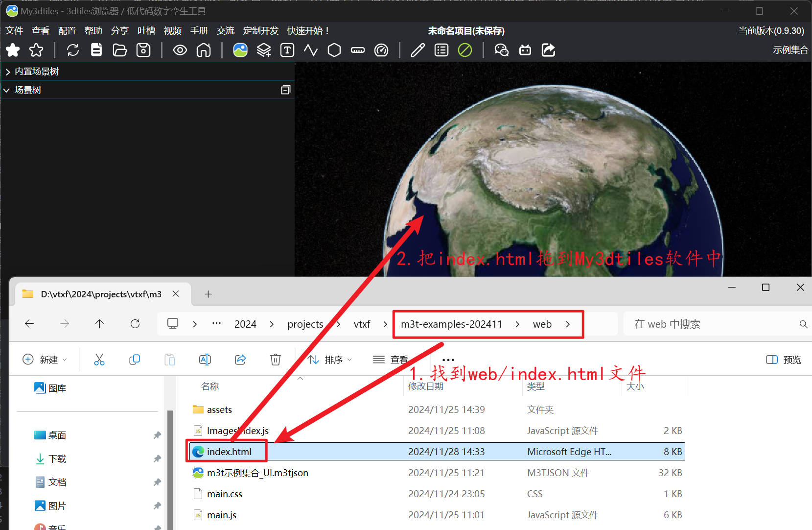Open the 分享 menu
The image size is (812, 530).
(120, 31)
